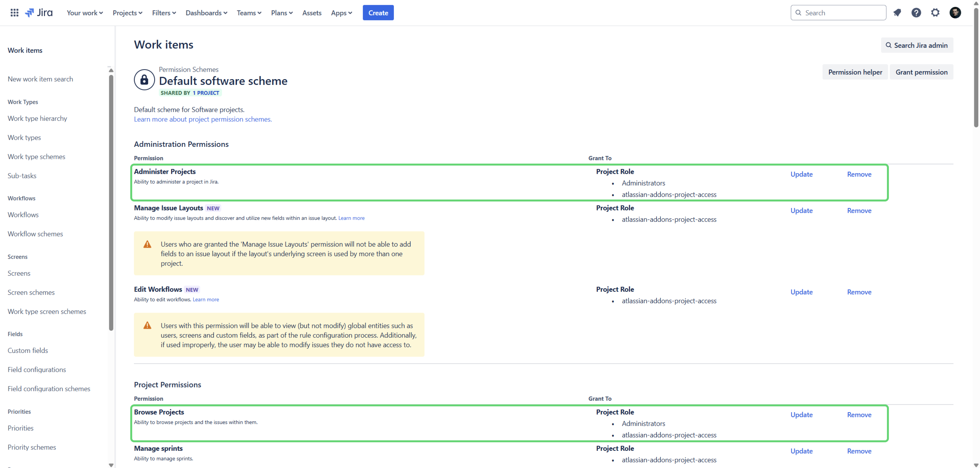Click the warning icon in Manage Issue Layouts notice
The image size is (980, 468).
[147, 244]
